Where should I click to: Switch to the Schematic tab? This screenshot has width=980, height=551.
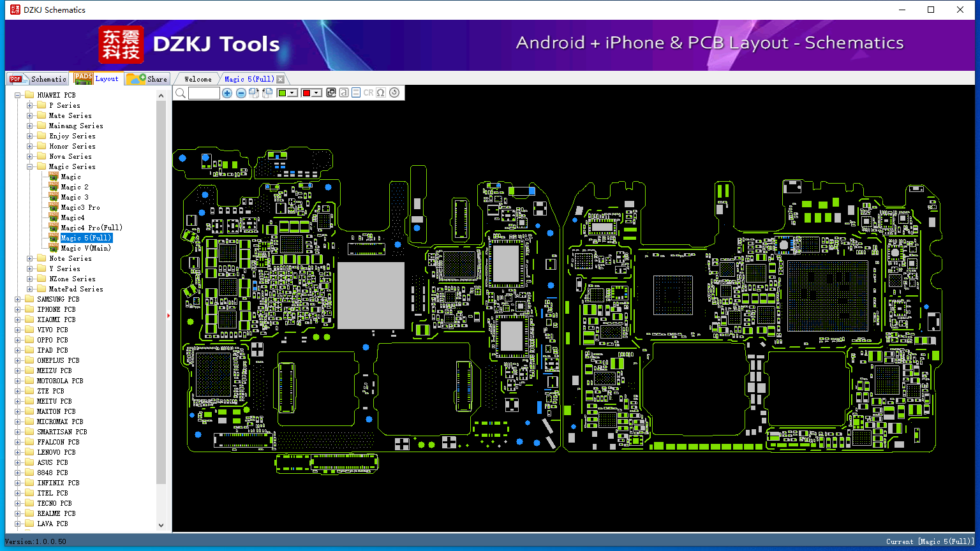coord(38,78)
